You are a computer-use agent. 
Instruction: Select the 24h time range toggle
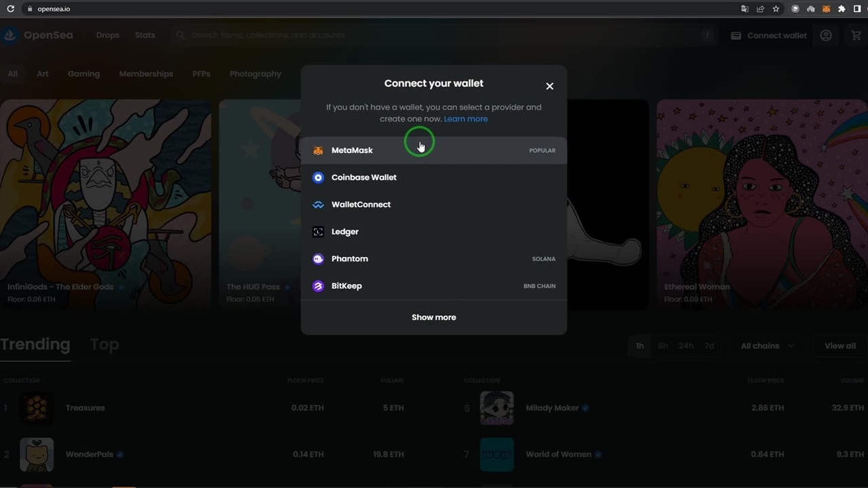coord(686,346)
